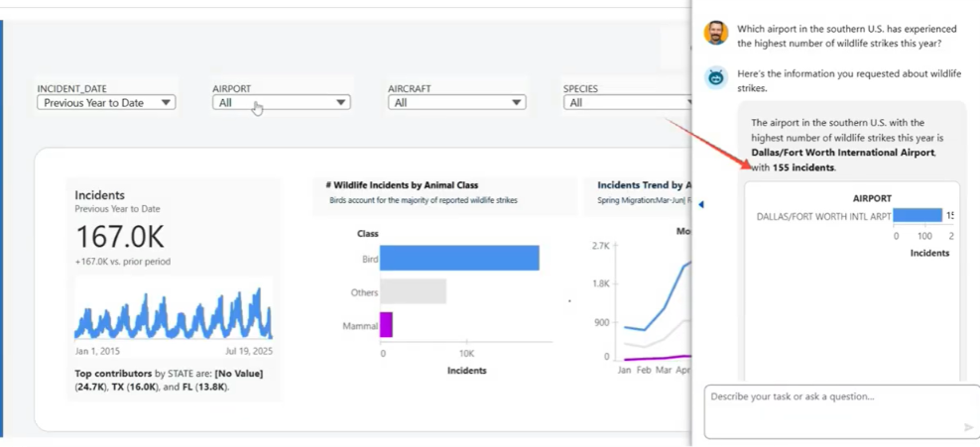Click the 'Jul 19, 2025' date label

point(247,352)
